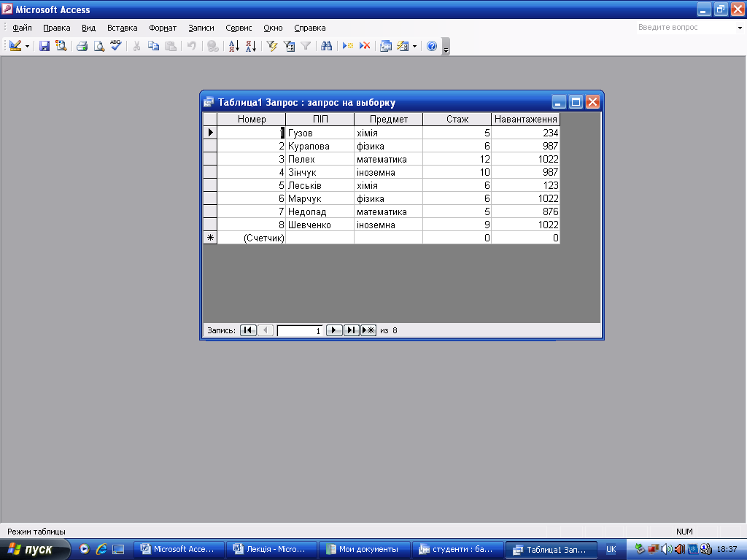Select the Навантаження column header
The width and height of the screenshot is (747, 560).
pos(525,119)
